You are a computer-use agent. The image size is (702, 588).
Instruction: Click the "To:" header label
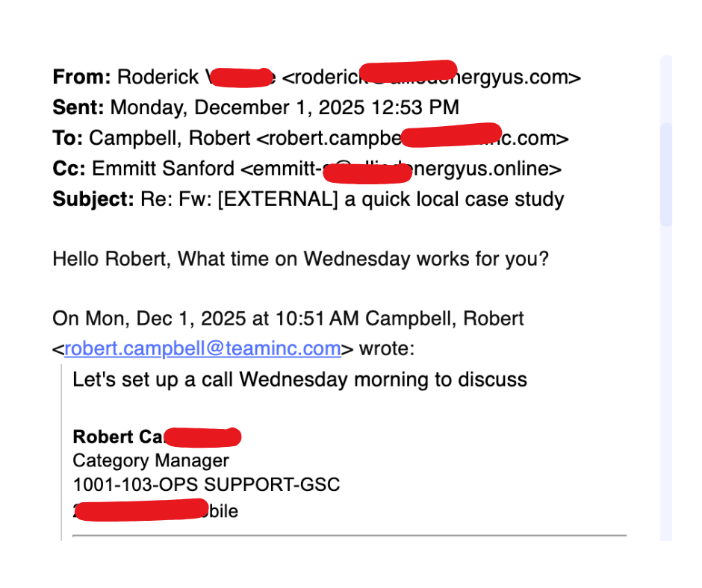pos(68,138)
